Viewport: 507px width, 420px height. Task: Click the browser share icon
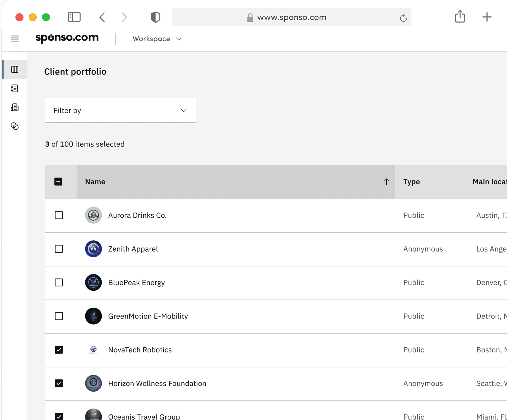coord(460,17)
